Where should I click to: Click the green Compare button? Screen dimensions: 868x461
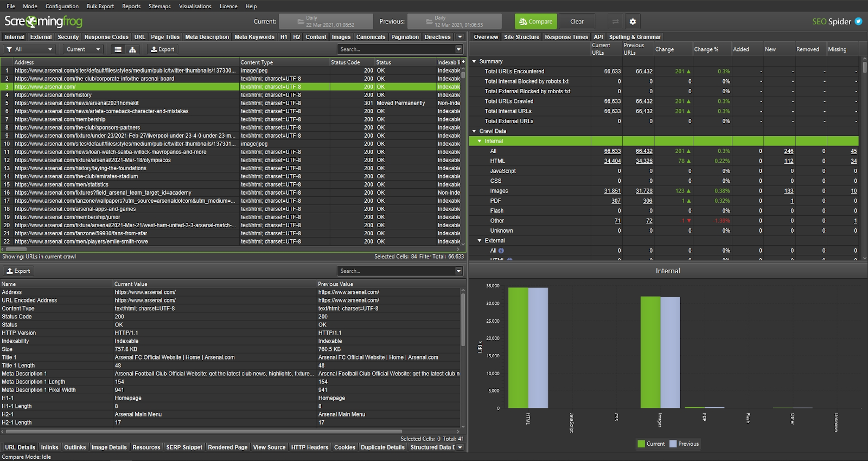click(535, 22)
